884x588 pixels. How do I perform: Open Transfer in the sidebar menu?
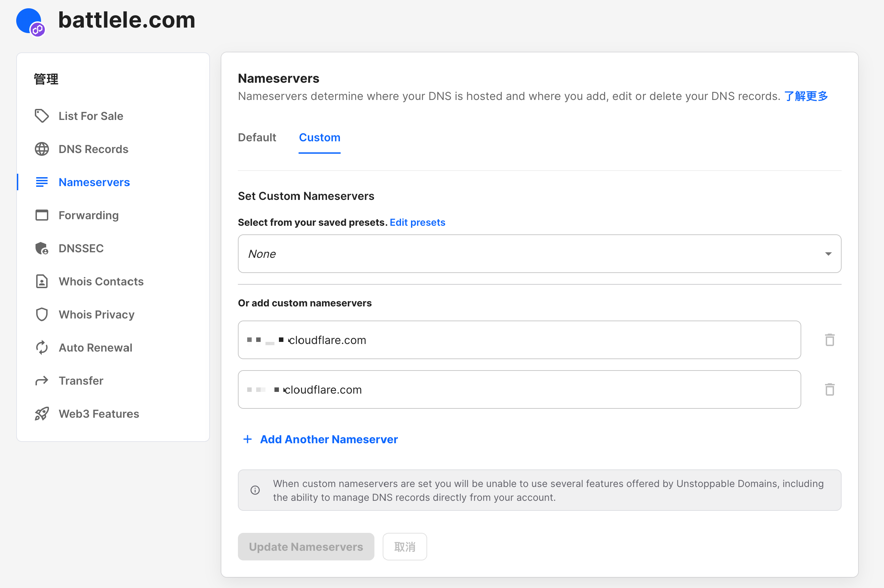coord(81,381)
